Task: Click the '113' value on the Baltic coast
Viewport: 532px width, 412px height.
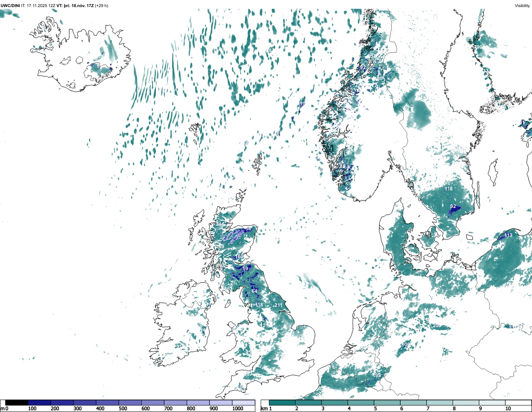Action: pyautogui.click(x=508, y=235)
